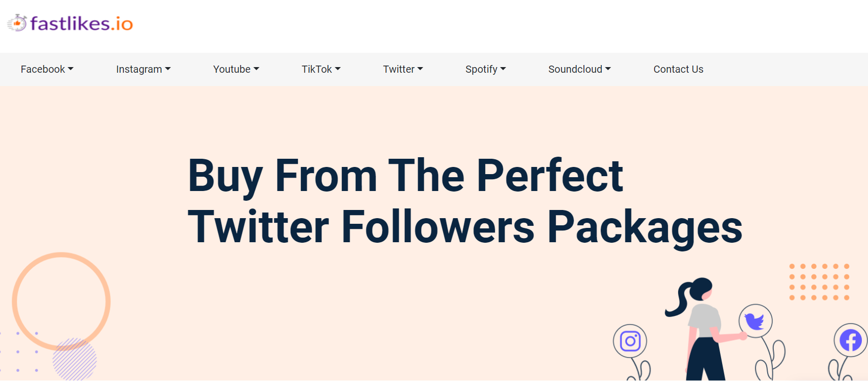The image size is (868, 381).
Task: Click the Instagram icon in the illustration
Action: [630, 340]
